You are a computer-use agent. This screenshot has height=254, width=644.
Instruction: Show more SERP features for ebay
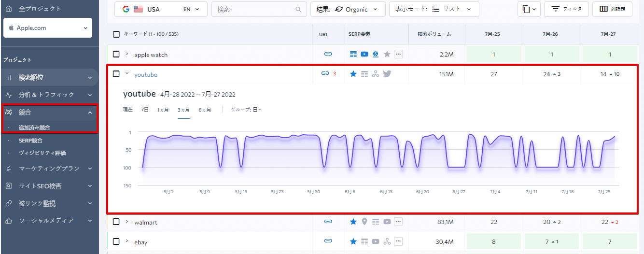(398, 241)
